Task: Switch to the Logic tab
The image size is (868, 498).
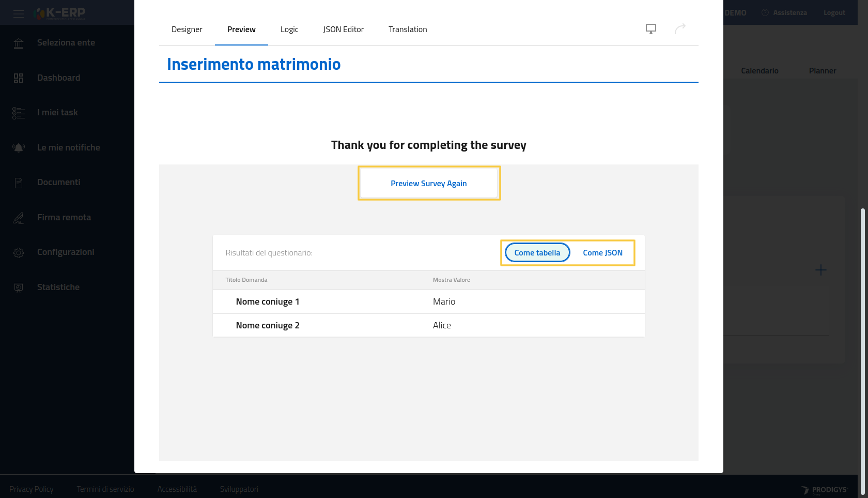Action: pyautogui.click(x=289, y=29)
